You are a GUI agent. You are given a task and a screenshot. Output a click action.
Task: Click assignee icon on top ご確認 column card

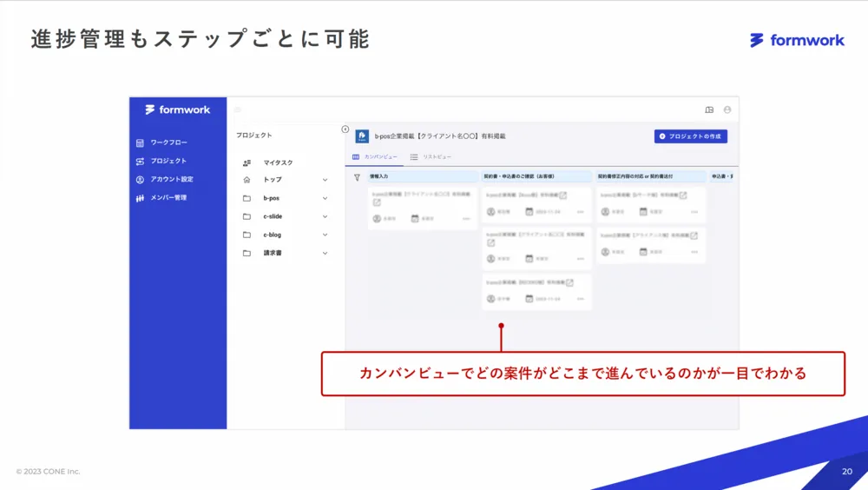pyautogui.click(x=491, y=212)
